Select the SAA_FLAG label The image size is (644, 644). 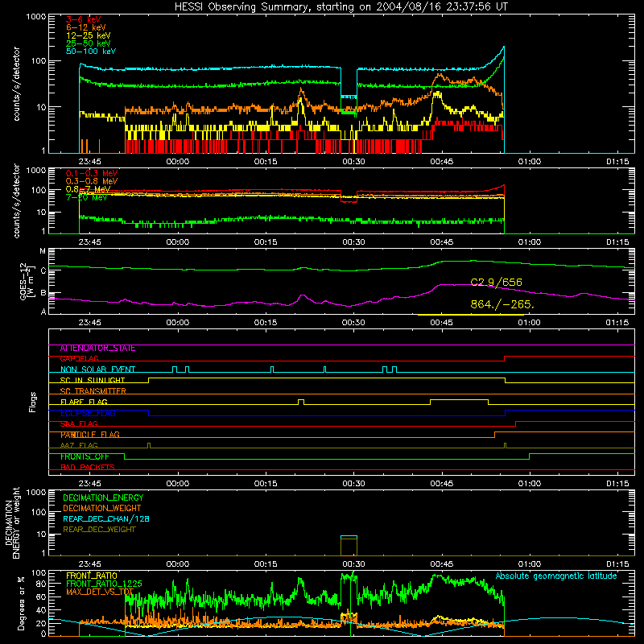(79, 424)
